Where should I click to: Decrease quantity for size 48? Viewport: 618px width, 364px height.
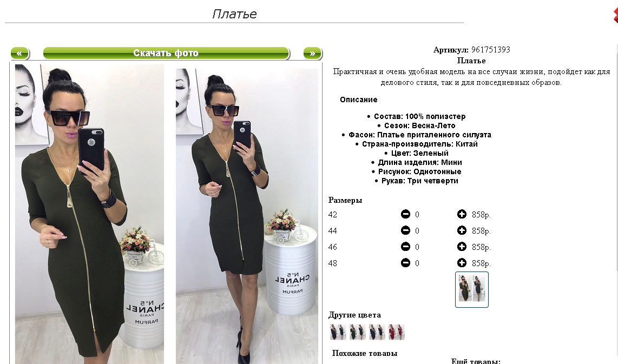pos(405,263)
